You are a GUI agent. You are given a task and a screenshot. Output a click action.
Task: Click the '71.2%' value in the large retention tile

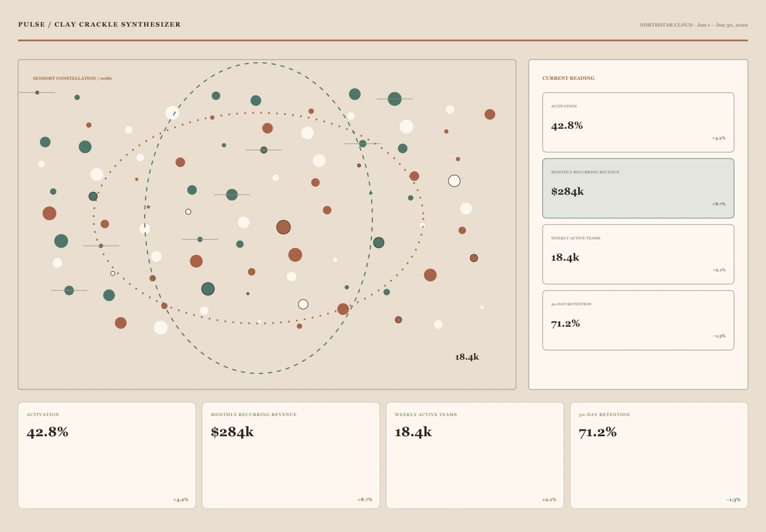pos(598,432)
